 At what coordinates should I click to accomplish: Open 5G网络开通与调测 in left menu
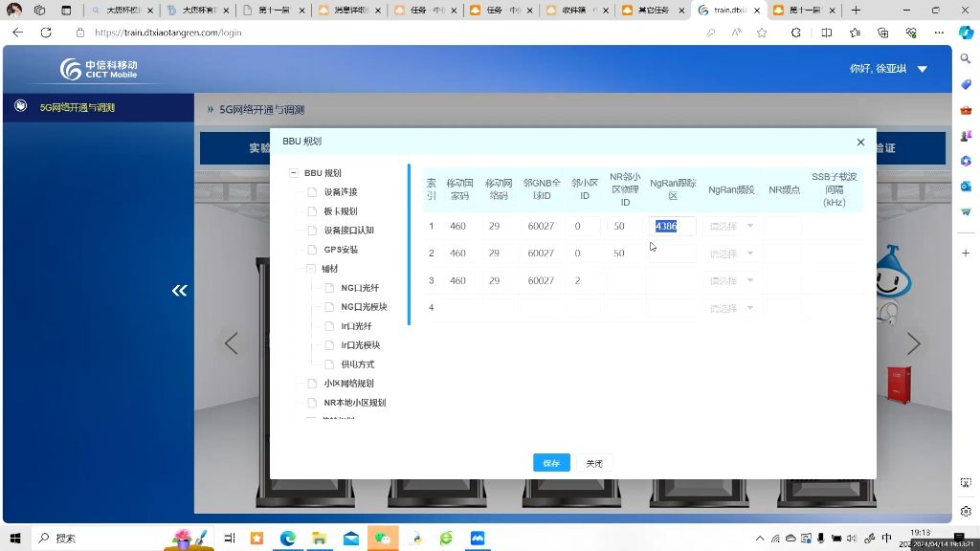tap(77, 107)
